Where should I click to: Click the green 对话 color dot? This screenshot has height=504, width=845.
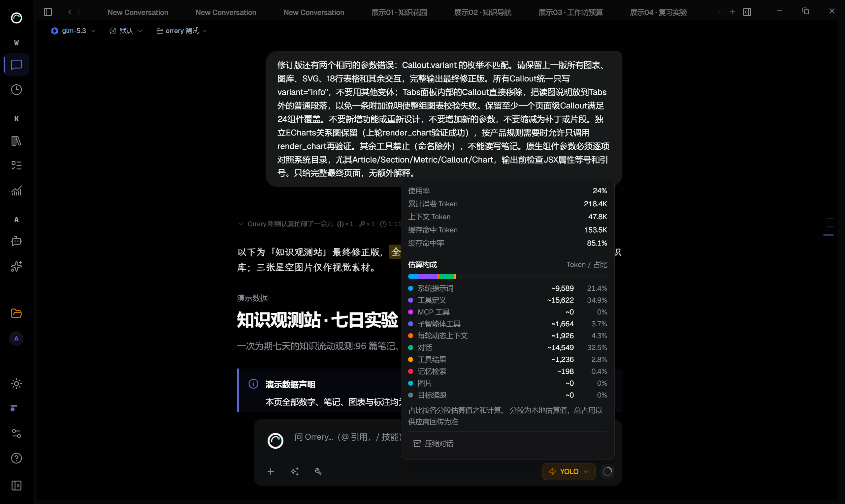pyautogui.click(x=410, y=348)
